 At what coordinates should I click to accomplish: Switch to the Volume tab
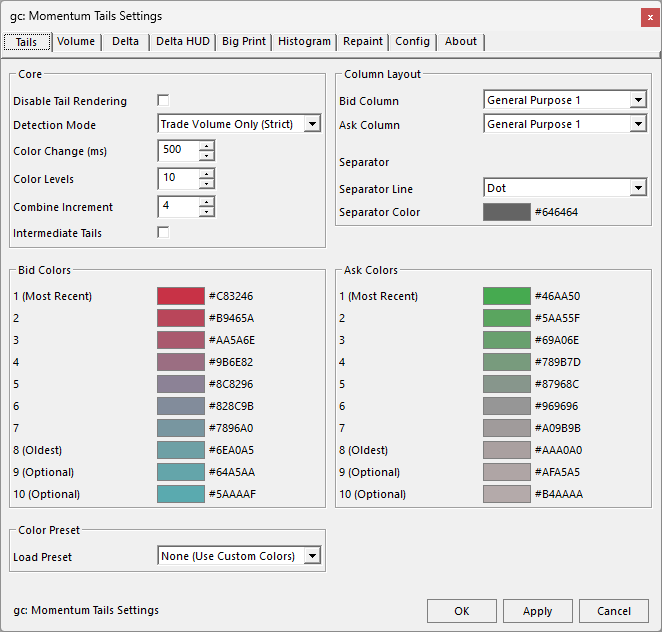pos(76,41)
